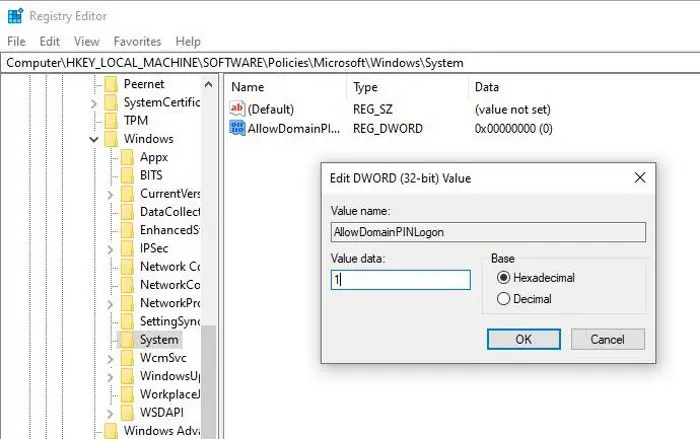Viewport: 700px width, 439px height.
Task: Expand the WindowsUp tree node
Action: click(110, 377)
